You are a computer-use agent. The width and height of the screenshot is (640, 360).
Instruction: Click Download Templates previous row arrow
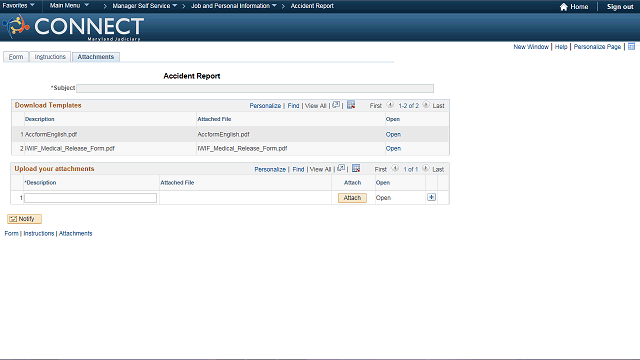(x=390, y=105)
